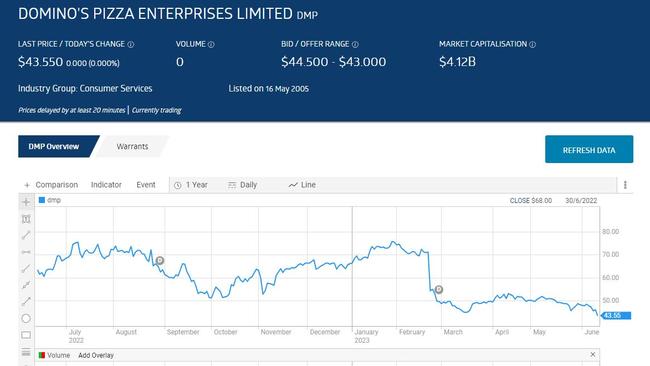Click the red-green Volume color swatch
This screenshot has height=366, width=650.
(42, 355)
